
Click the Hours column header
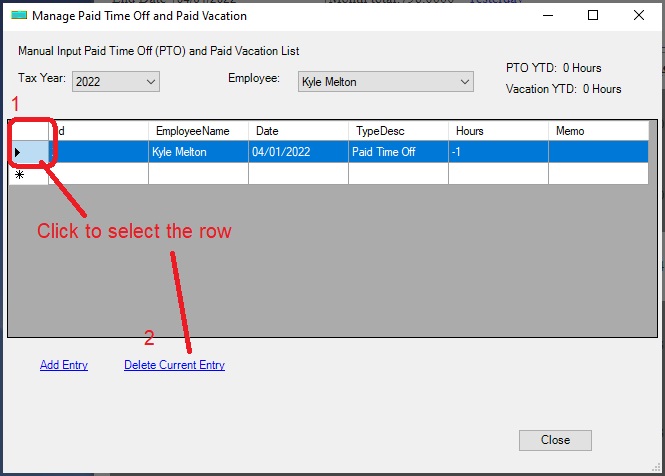pyautogui.click(x=498, y=131)
